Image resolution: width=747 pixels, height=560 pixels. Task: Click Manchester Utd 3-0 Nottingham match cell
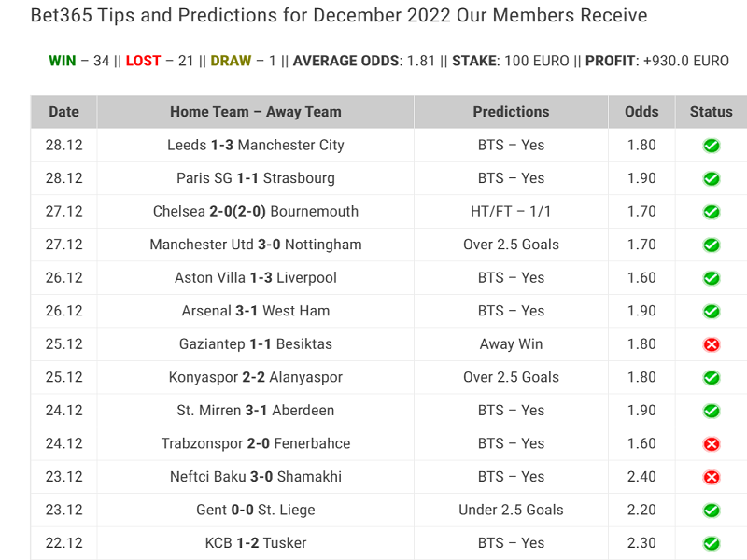(x=255, y=245)
